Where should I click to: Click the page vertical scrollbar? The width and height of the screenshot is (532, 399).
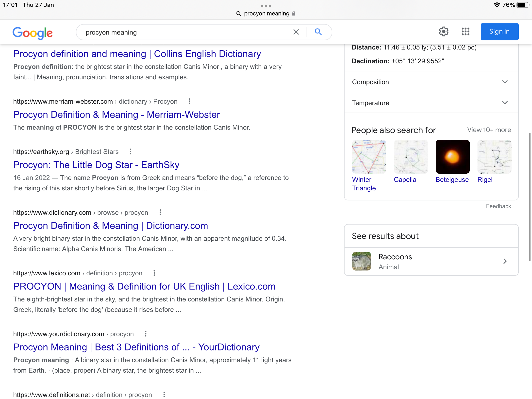(530, 197)
